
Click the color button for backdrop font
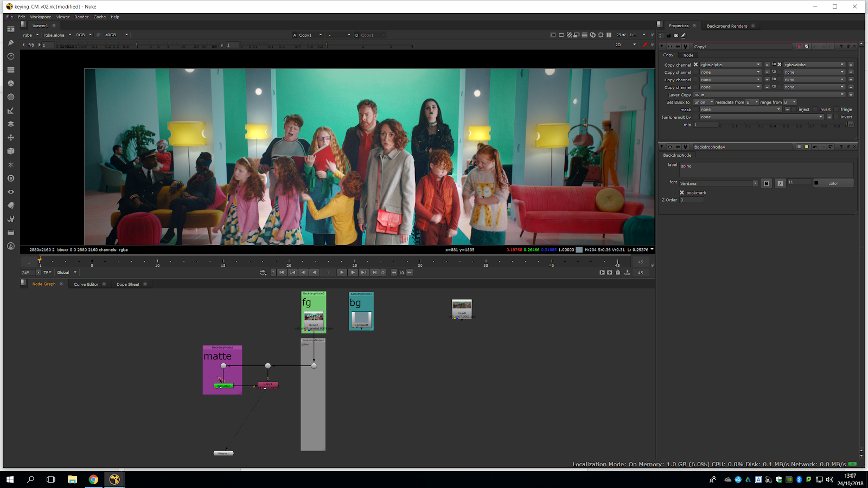click(x=833, y=183)
